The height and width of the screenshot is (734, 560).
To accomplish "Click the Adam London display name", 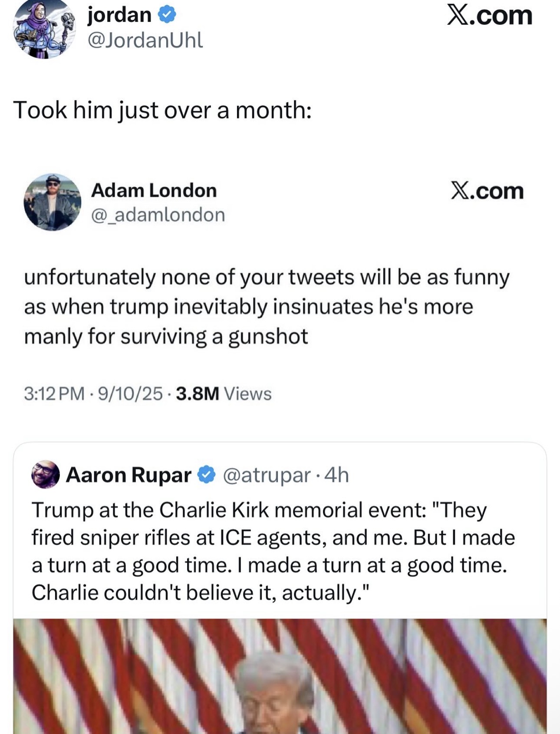I will pyautogui.click(x=154, y=191).
